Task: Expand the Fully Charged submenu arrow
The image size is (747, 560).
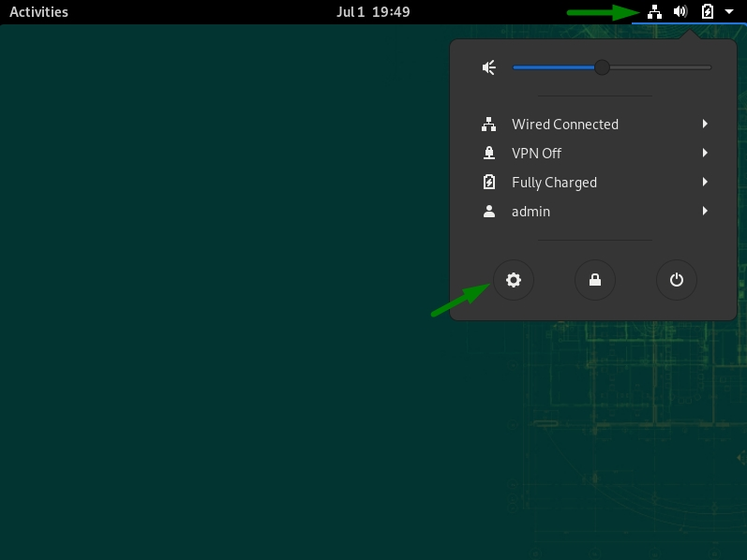Action: (705, 182)
